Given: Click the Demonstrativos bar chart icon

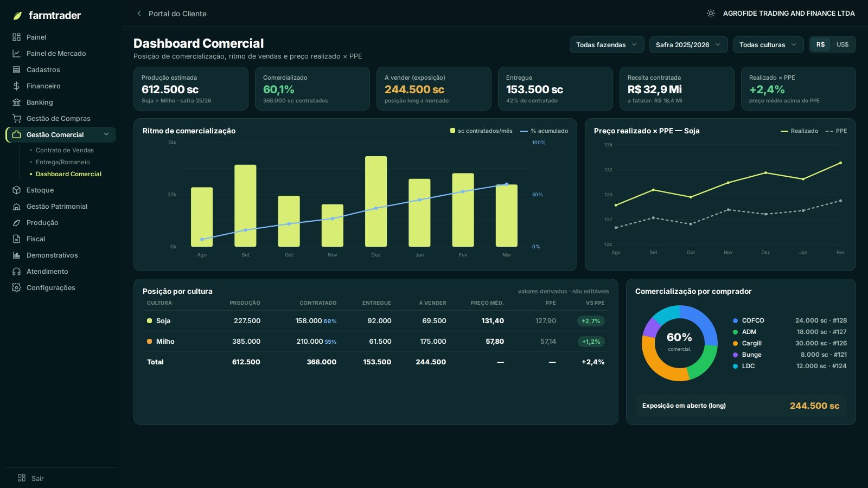Looking at the screenshot, I should [16, 255].
